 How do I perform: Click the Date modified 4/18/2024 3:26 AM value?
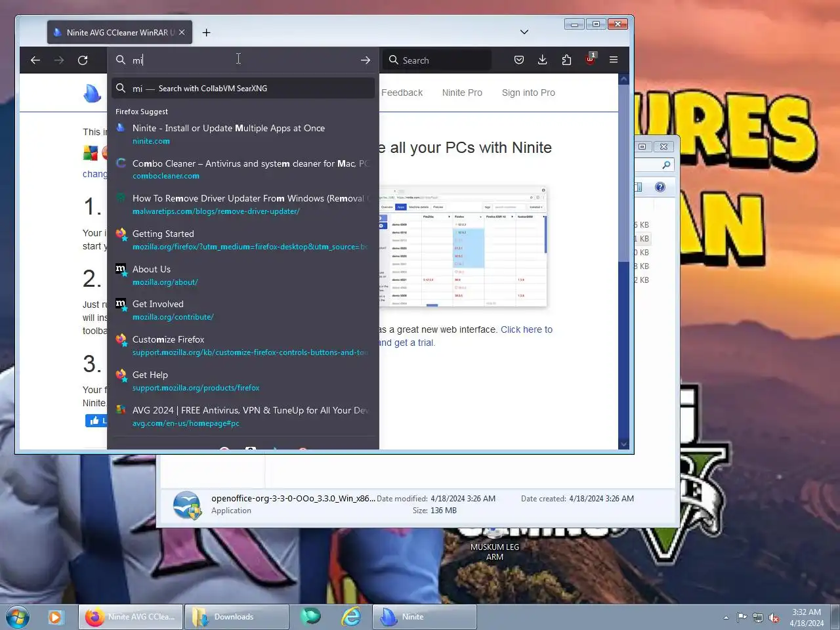(463, 499)
